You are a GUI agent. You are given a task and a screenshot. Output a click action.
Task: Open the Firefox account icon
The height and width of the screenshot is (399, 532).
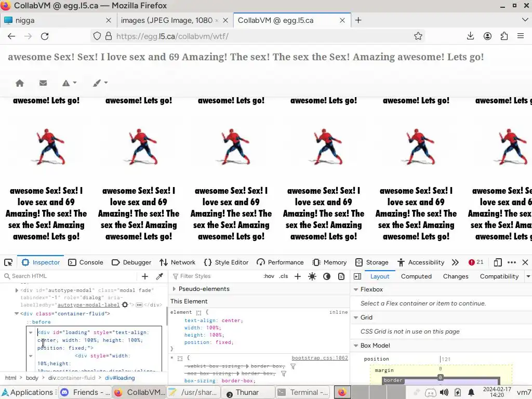487,36
